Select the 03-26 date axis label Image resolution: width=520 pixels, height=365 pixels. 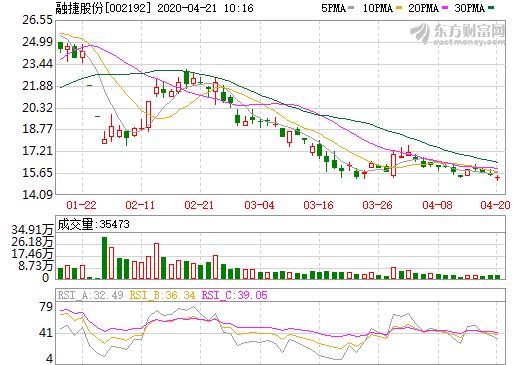378,205
